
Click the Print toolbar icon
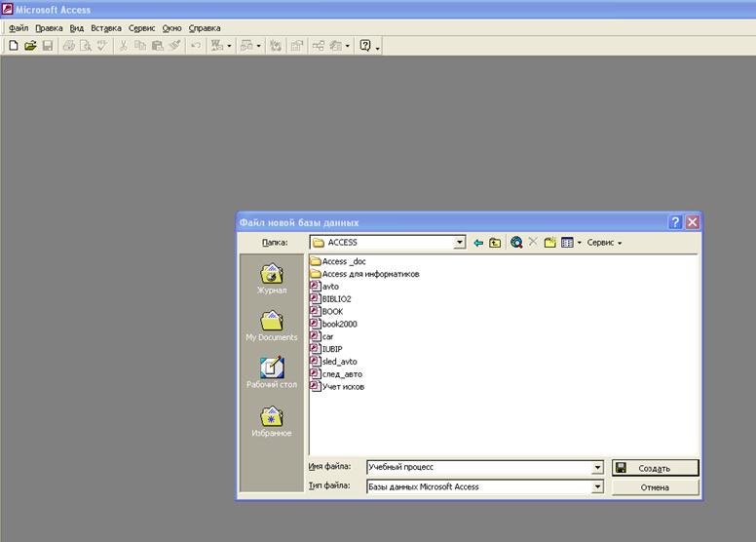pyautogui.click(x=69, y=46)
